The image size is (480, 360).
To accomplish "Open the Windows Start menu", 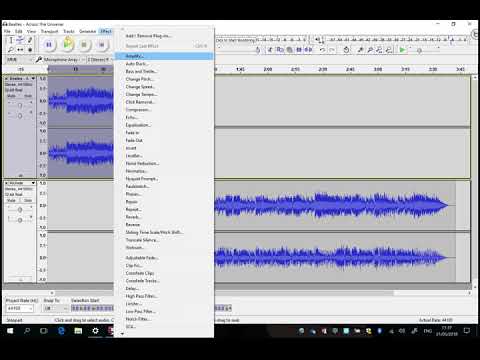I will tap(10, 331).
